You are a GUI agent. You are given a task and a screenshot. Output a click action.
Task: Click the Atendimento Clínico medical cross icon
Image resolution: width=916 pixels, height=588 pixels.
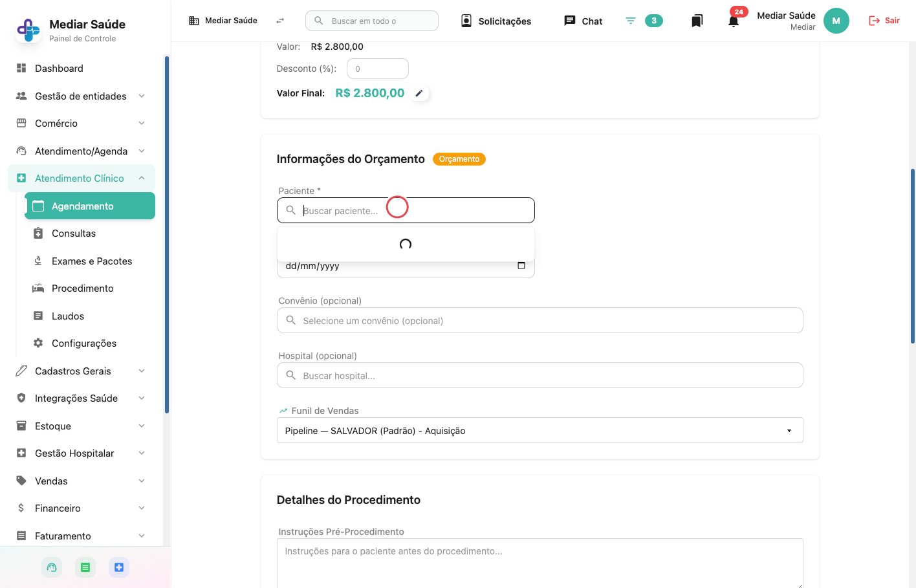[x=21, y=178]
